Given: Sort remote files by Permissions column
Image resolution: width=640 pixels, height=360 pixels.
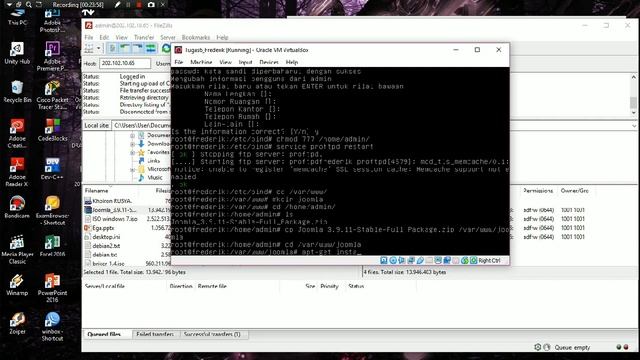Looking at the screenshot, I should tap(538, 191).
